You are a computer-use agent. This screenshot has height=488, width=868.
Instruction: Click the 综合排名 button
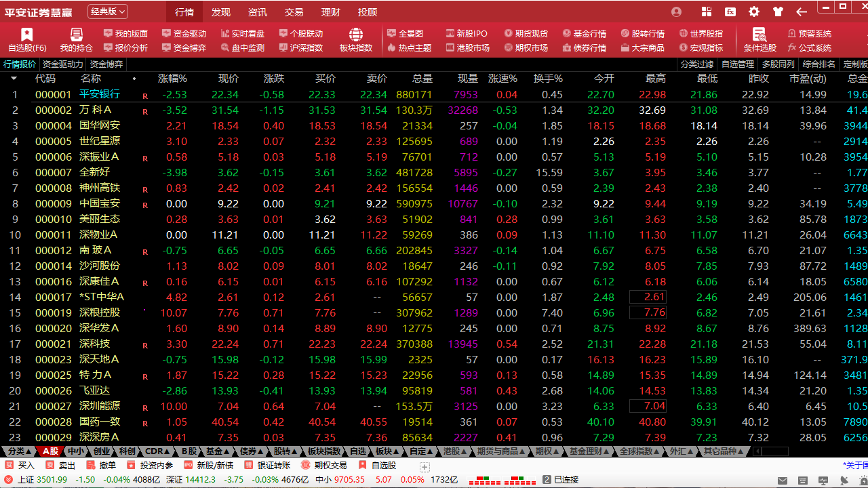click(x=819, y=64)
